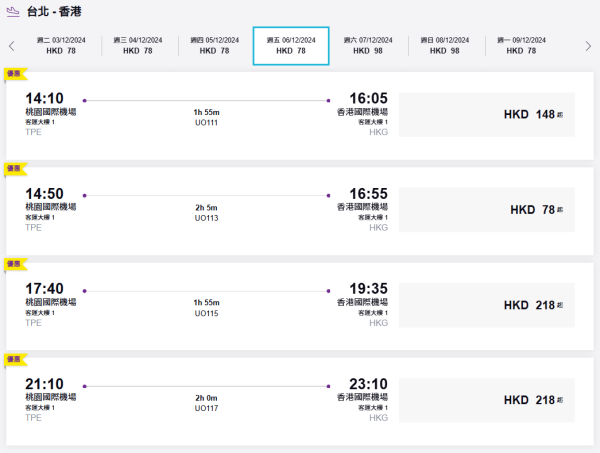Choose the HKD 218 fare for UO115
Viewport: 600px width, 453px height.
coord(486,305)
